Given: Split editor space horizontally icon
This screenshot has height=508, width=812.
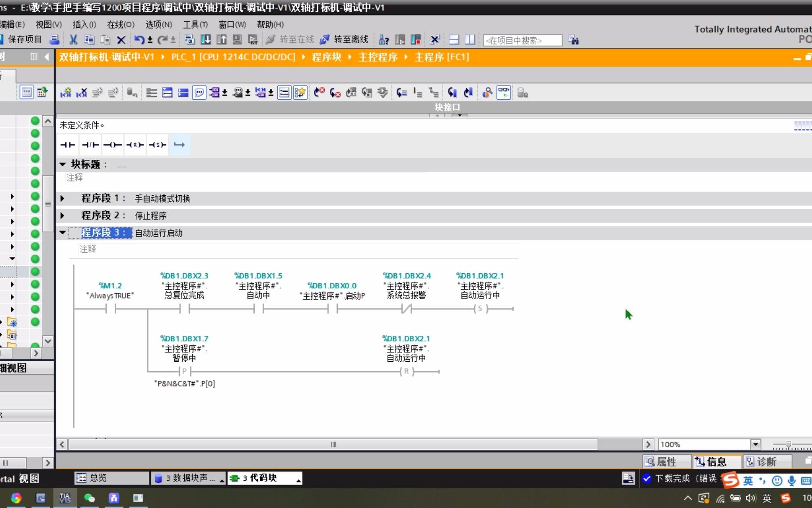Looking at the screenshot, I should pyautogui.click(x=454, y=40).
